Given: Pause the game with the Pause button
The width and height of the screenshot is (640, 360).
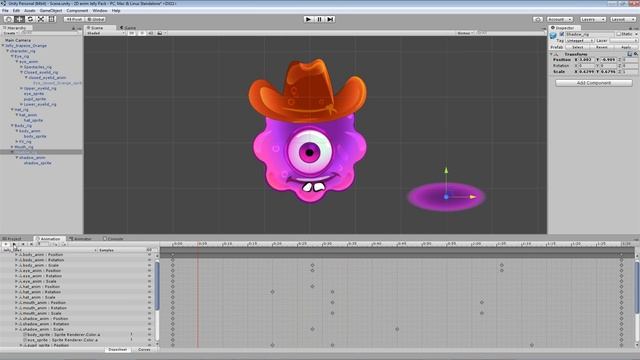Looking at the screenshot, I should coord(319,19).
